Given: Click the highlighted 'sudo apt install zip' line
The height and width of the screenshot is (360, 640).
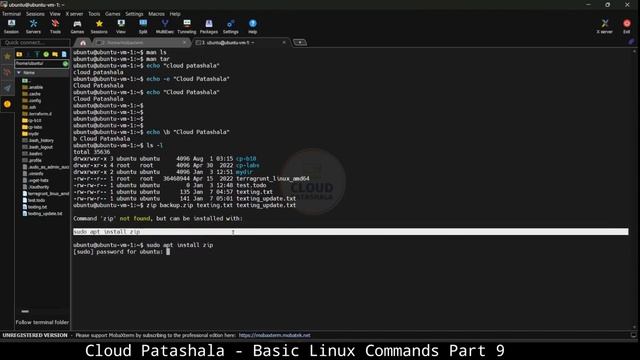Looking at the screenshot, I should point(351,232).
